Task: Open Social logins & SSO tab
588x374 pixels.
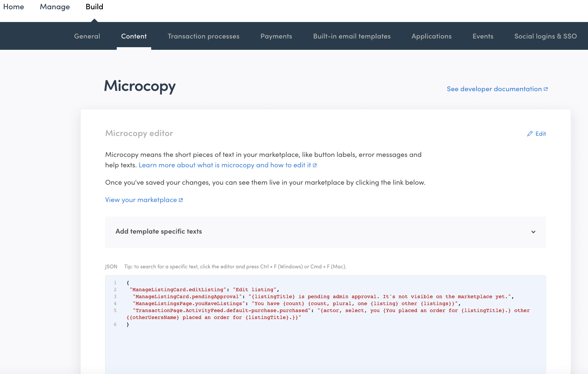Action: coord(545,36)
